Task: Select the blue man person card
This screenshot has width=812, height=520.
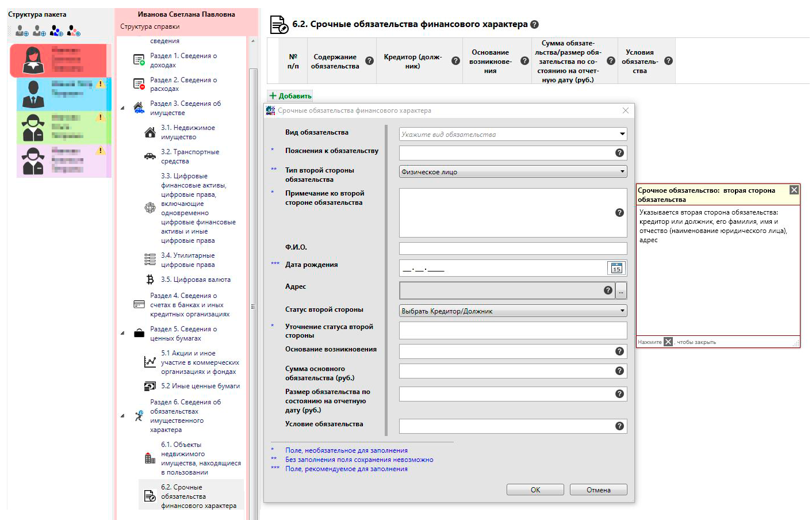Action: coord(63,94)
